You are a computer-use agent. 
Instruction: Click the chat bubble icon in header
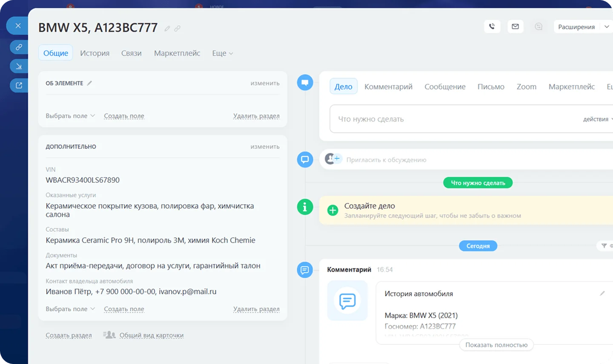click(x=539, y=26)
